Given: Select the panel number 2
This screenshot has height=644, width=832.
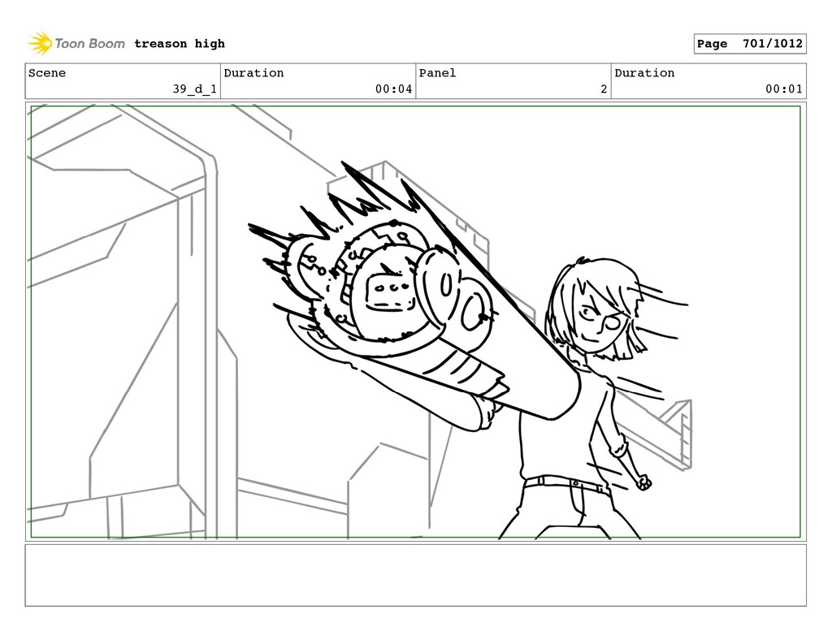Looking at the screenshot, I should (x=604, y=89).
